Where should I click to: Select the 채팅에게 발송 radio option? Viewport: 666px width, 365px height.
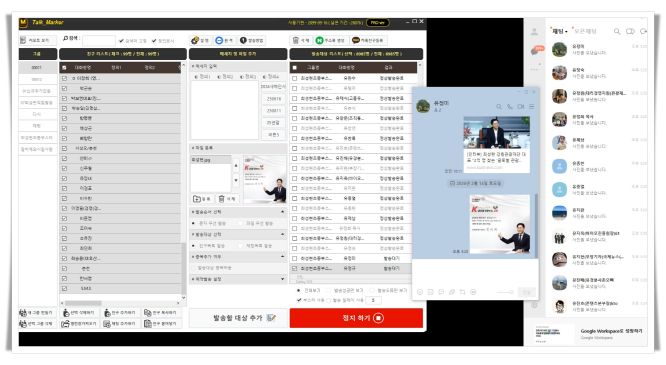(256, 246)
